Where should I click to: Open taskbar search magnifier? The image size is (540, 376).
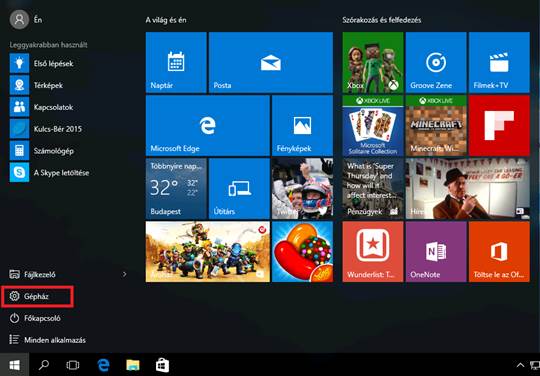click(44, 365)
